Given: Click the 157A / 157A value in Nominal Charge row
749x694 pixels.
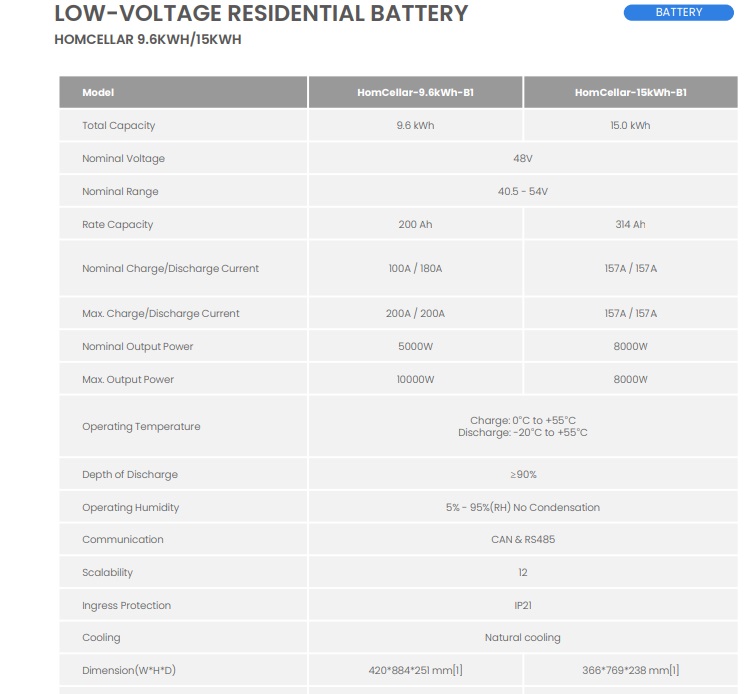Looking at the screenshot, I should pos(631,268).
